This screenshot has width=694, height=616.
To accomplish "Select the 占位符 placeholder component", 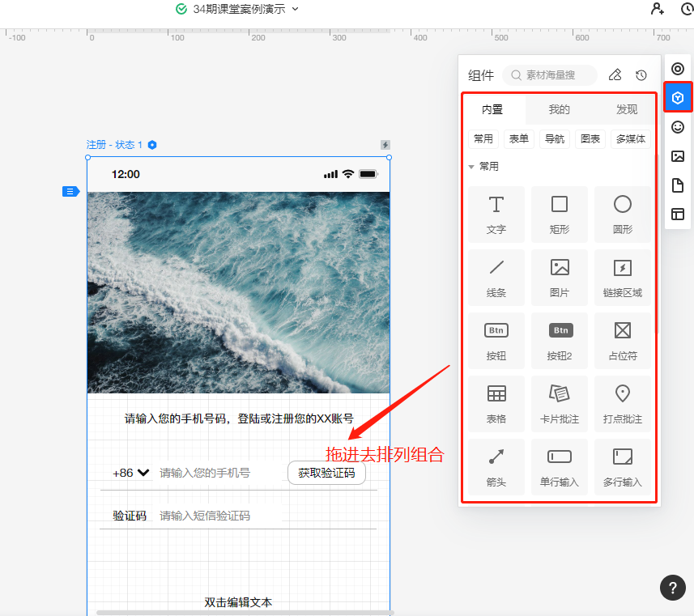I will (x=622, y=342).
